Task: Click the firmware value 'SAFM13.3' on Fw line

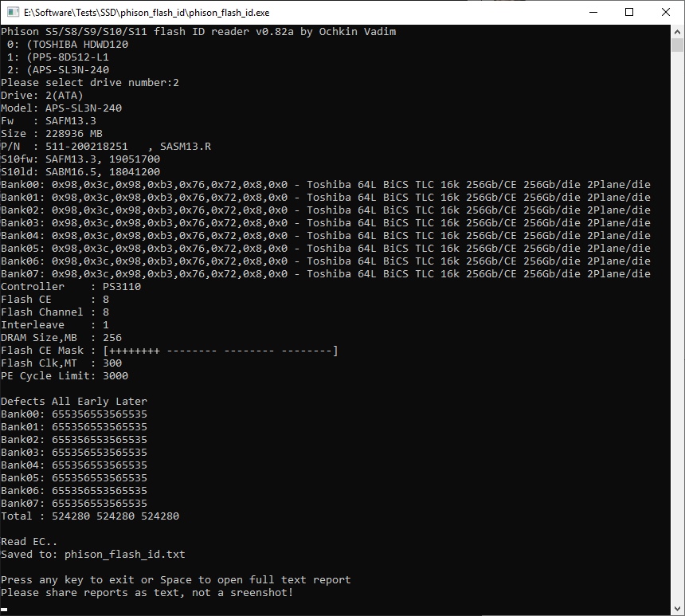Action: tap(71, 120)
